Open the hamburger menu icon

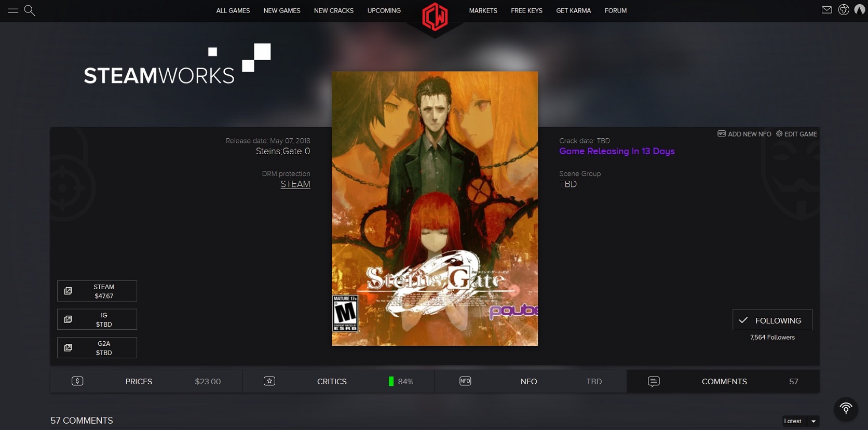pyautogui.click(x=13, y=10)
